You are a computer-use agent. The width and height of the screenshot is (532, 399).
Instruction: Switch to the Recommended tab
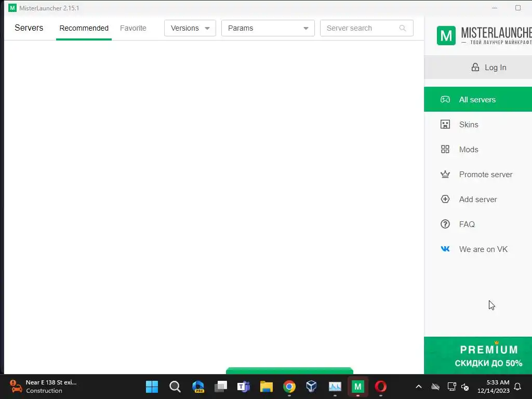click(84, 28)
